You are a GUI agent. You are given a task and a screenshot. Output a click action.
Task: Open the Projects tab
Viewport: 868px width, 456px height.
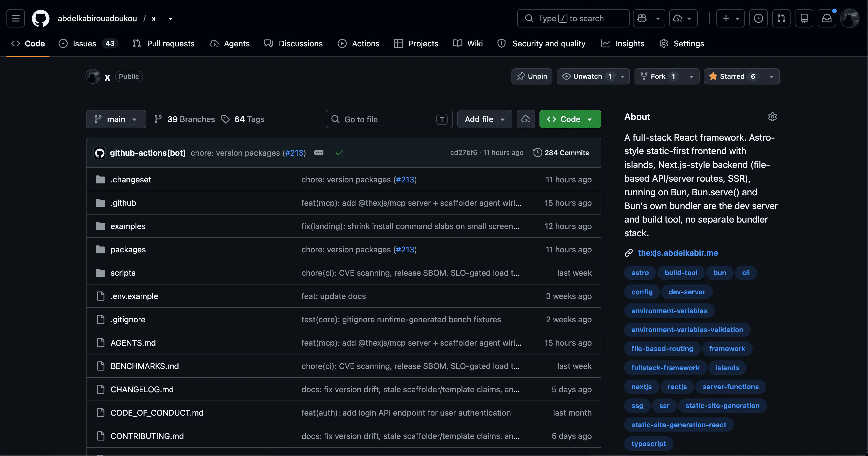tap(416, 43)
